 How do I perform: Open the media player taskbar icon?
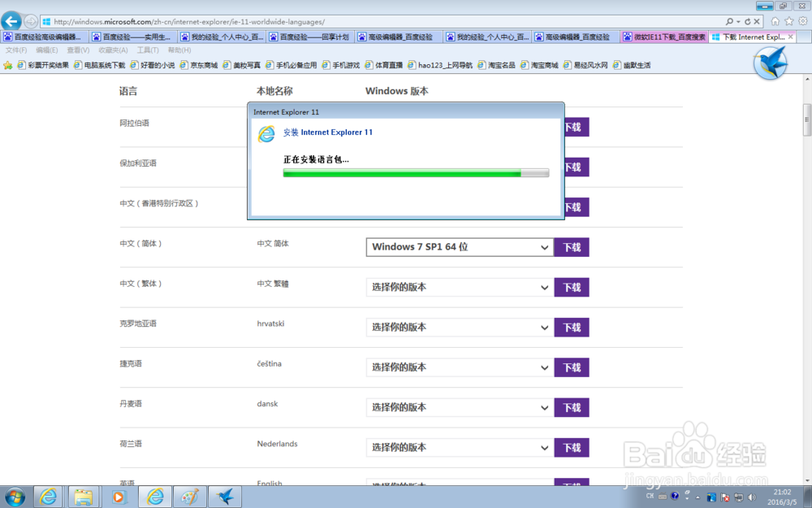[x=118, y=497]
